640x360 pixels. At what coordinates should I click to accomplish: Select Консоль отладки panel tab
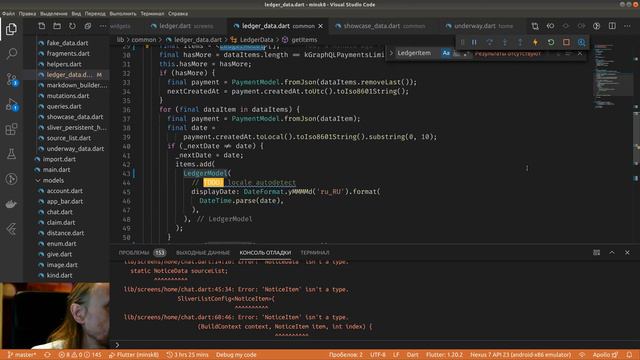pyautogui.click(x=265, y=253)
